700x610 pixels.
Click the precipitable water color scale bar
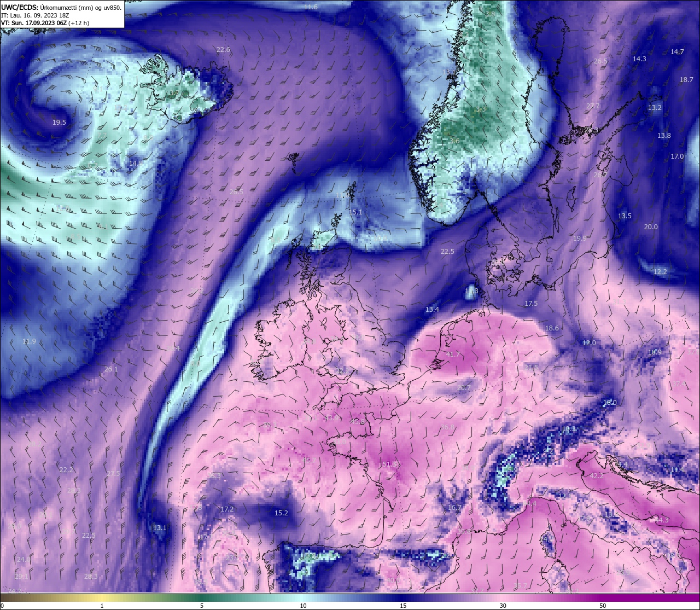coord(350,597)
